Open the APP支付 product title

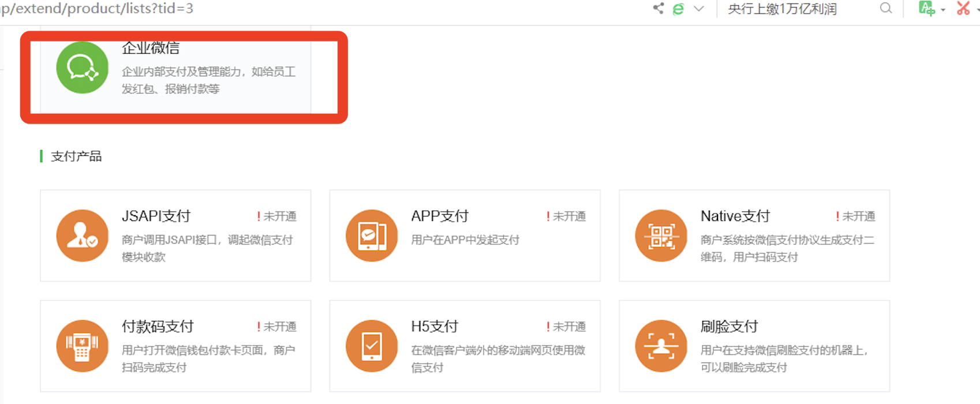[x=440, y=216]
